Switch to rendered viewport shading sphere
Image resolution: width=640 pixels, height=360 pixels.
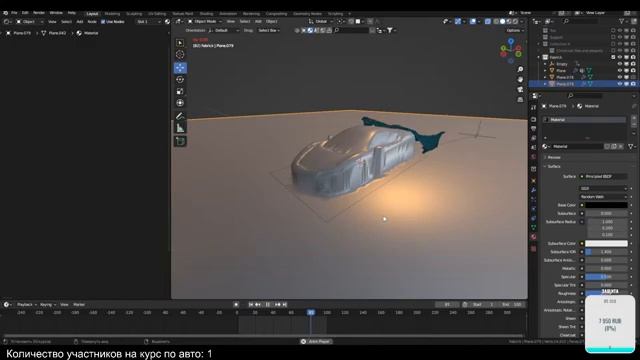pos(516,21)
